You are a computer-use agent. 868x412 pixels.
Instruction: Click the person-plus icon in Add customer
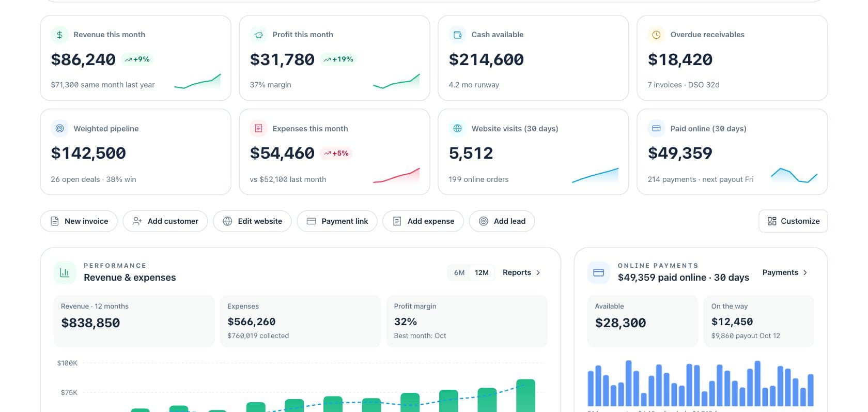pyautogui.click(x=137, y=221)
